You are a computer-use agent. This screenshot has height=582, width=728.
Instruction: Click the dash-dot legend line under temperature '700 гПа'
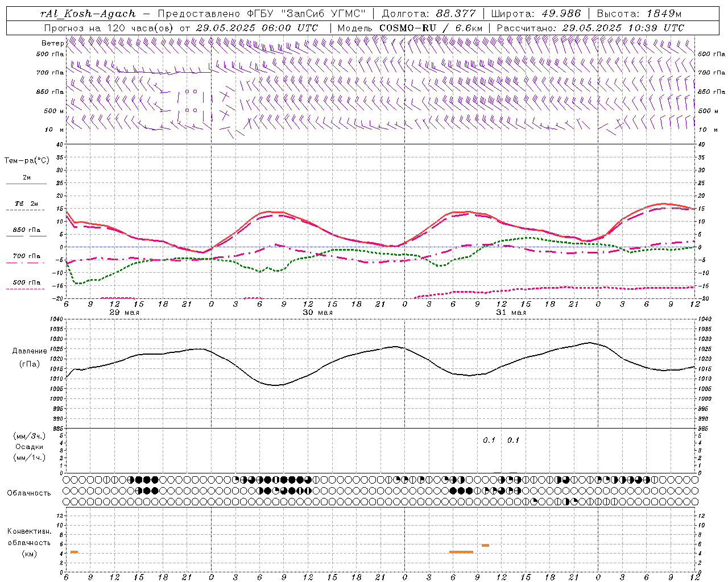pos(26,263)
